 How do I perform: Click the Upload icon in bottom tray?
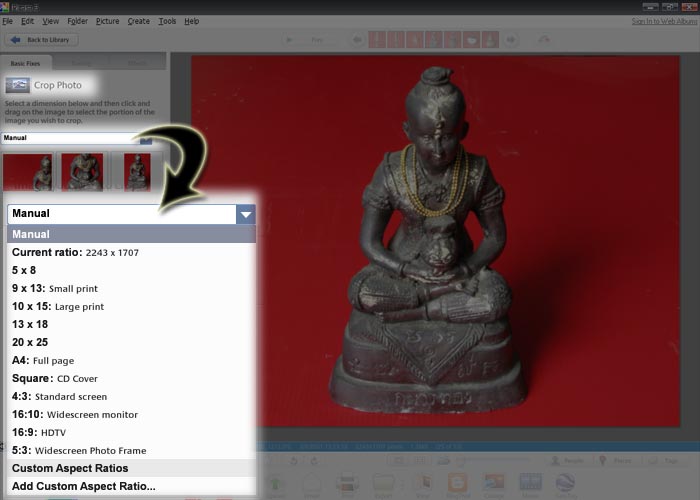(275, 485)
